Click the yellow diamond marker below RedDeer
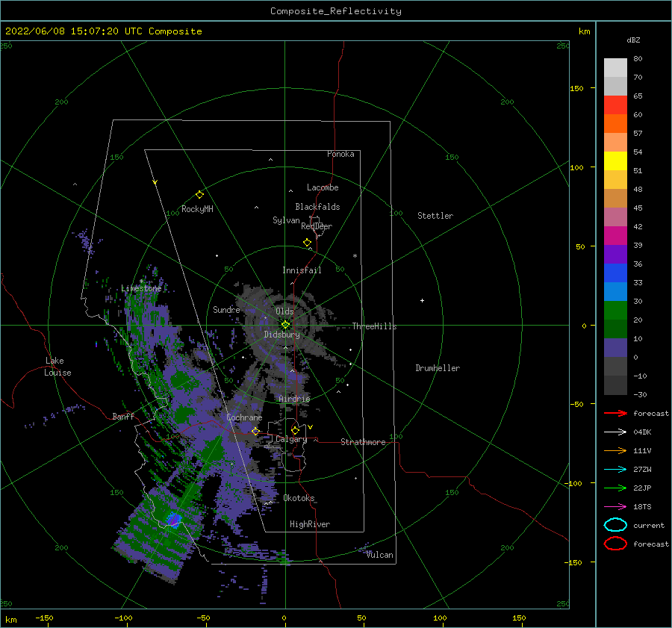The image size is (672, 628). (x=308, y=243)
